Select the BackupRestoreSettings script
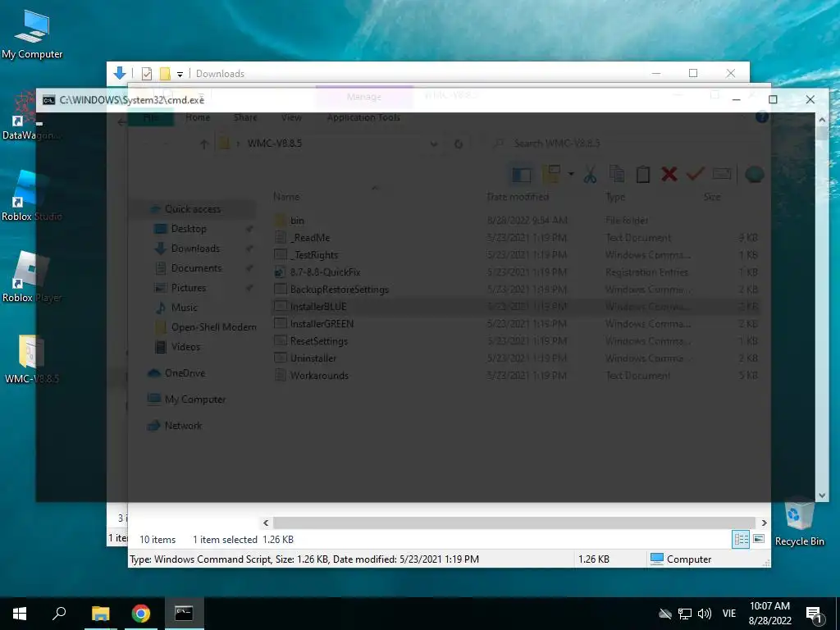This screenshot has width=840, height=630. [x=516, y=290]
